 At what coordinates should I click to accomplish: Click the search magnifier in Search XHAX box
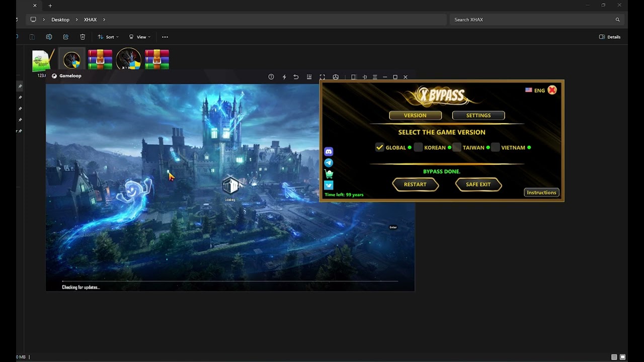(617, 20)
